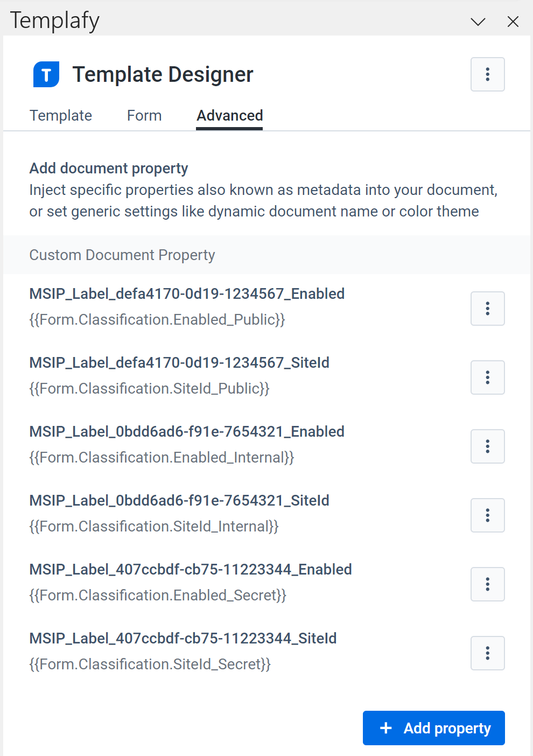The height and width of the screenshot is (756, 533).
Task: Select the Advanced tab
Action: pos(229,115)
